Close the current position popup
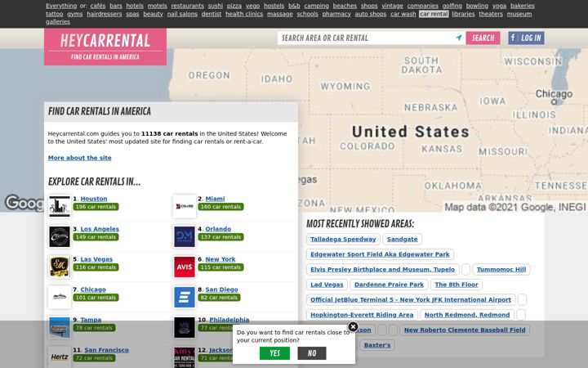The width and height of the screenshot is (588, 368). [353, 326]
